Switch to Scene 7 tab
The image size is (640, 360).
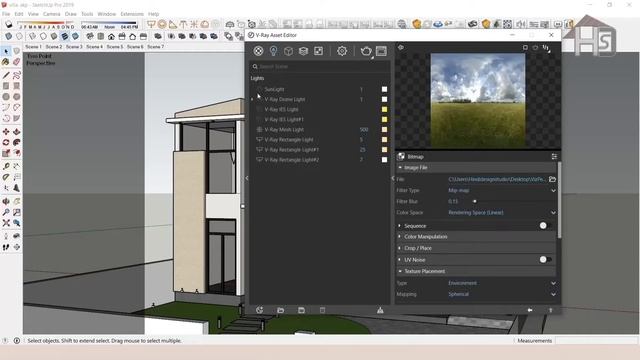[x=155, y=47]
